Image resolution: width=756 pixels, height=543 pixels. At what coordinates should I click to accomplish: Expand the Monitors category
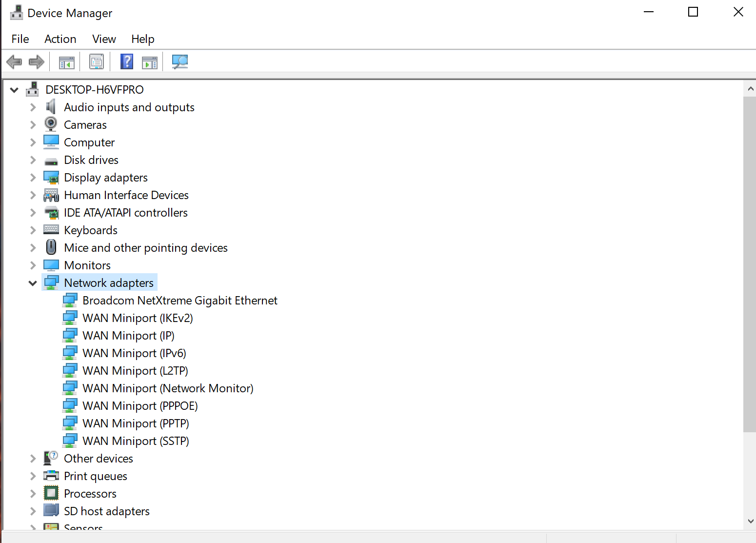click(x=33, y=265)
